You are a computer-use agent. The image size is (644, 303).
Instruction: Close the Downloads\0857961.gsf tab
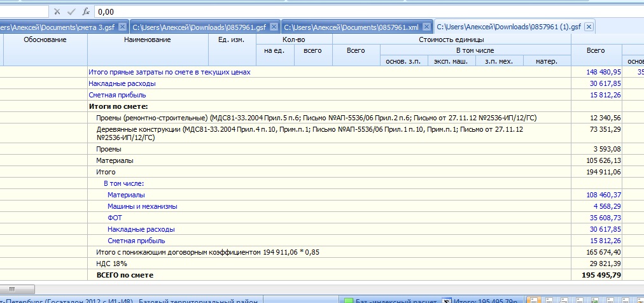click(274, 27)
